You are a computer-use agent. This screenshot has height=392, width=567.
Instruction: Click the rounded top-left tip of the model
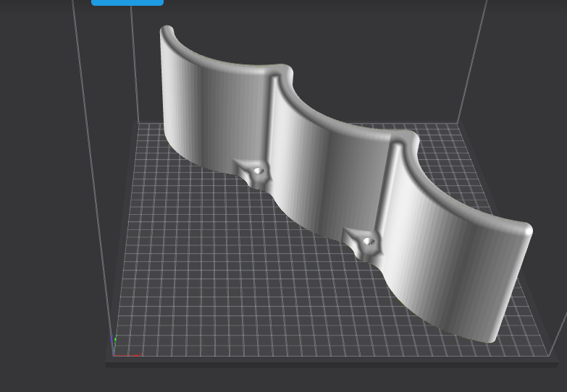pos(167,31)
